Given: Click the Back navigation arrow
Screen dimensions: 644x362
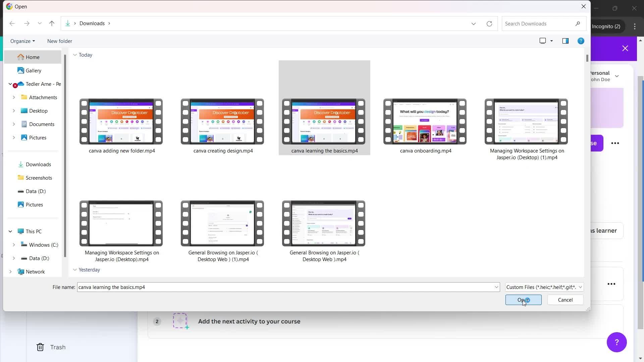Looking at the screenshot, I should click(x=12, y=23).
